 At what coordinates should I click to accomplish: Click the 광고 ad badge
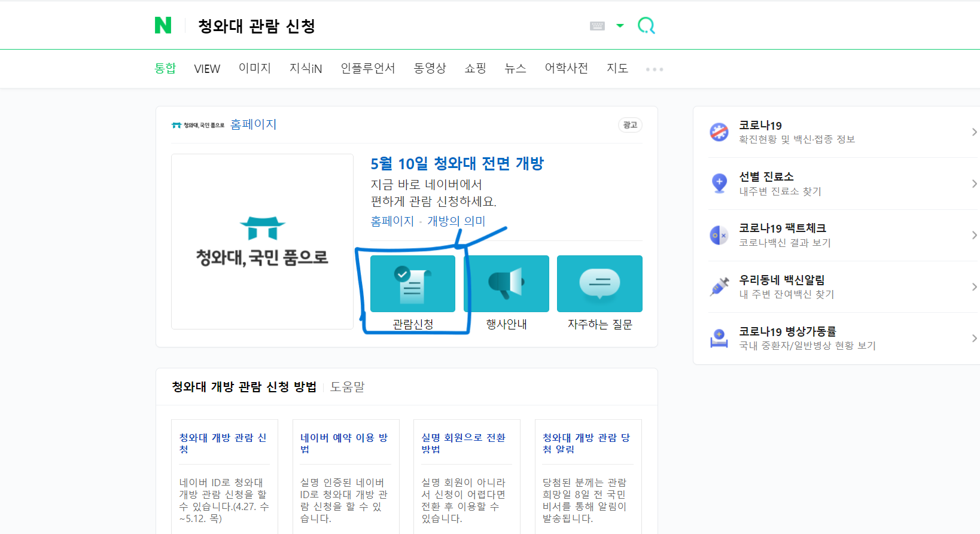[x=630, y=124]
